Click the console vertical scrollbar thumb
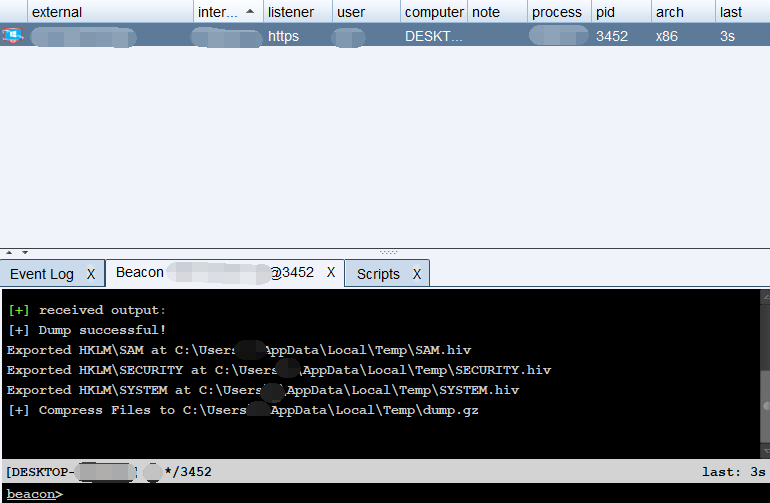770x503 pixels. 765,406
